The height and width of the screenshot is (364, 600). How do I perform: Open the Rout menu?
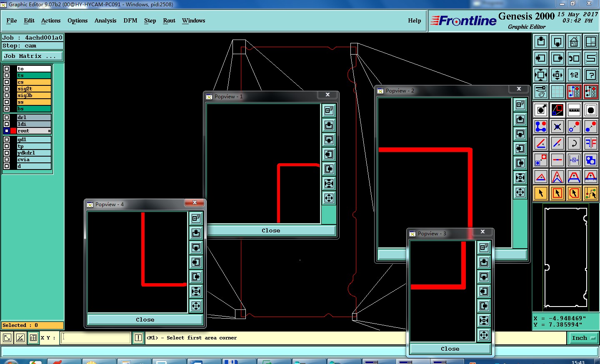coord(169,20)
